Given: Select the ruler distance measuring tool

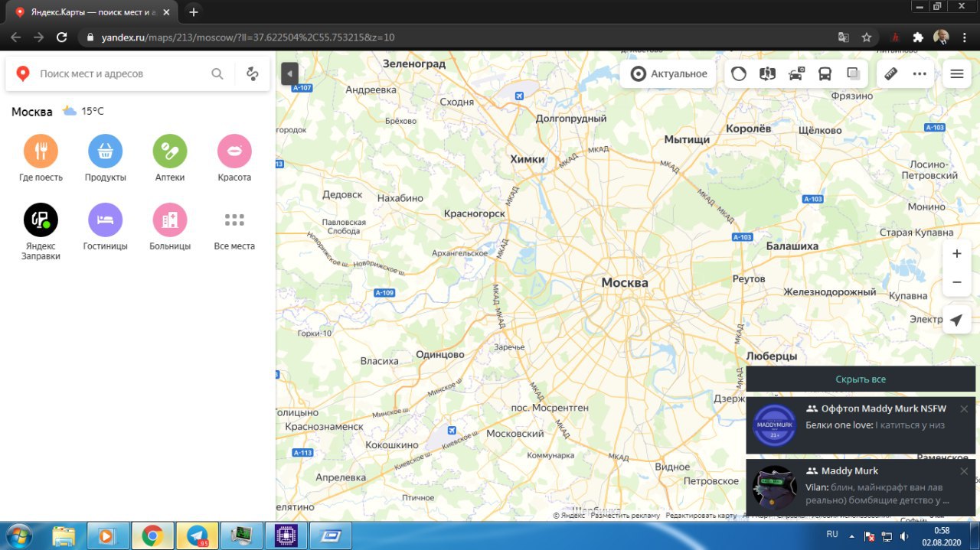Looking at the screenshot, I should pyautogui.click(x=890, y=74).
